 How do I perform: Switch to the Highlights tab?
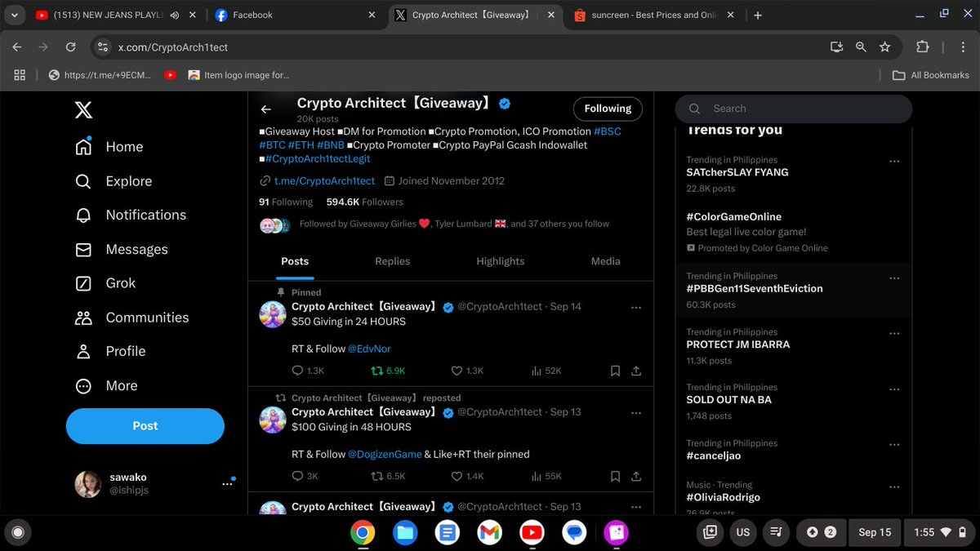pos(501,261)
